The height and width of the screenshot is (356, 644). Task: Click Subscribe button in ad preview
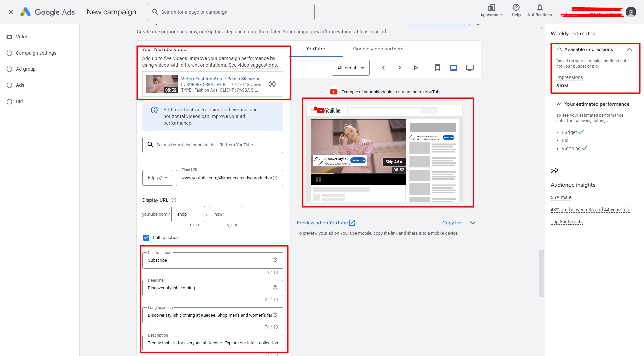click(358, 160)
